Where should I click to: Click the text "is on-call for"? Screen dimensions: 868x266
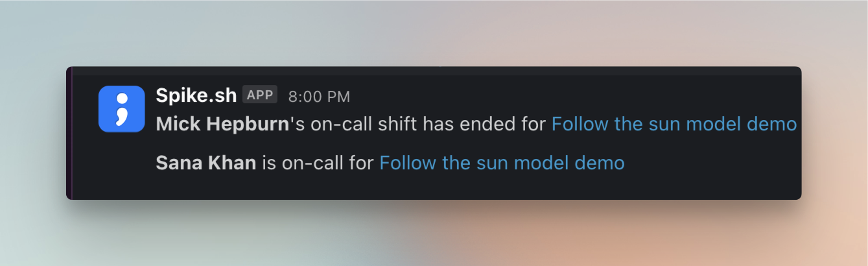pos(318,162)
